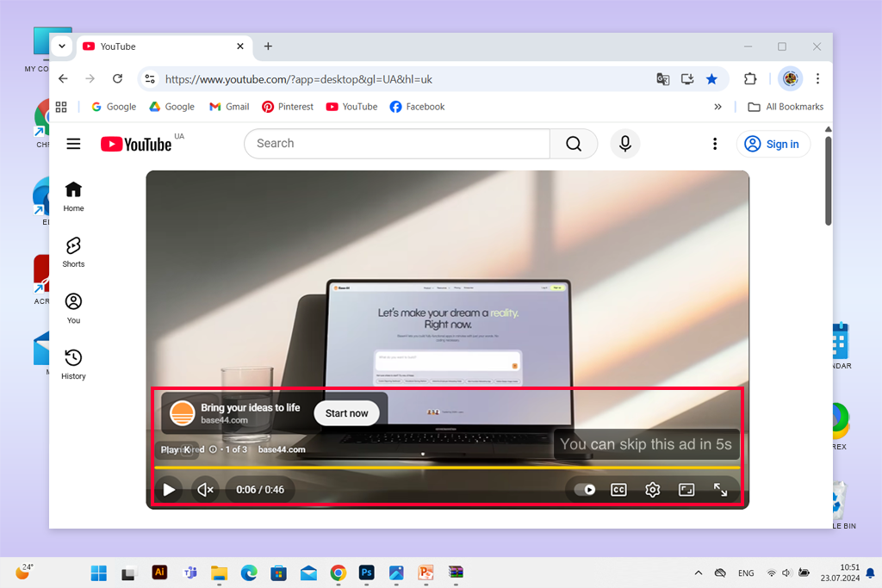
Task: Open a new browser tab
Action: tap(269, 46)
